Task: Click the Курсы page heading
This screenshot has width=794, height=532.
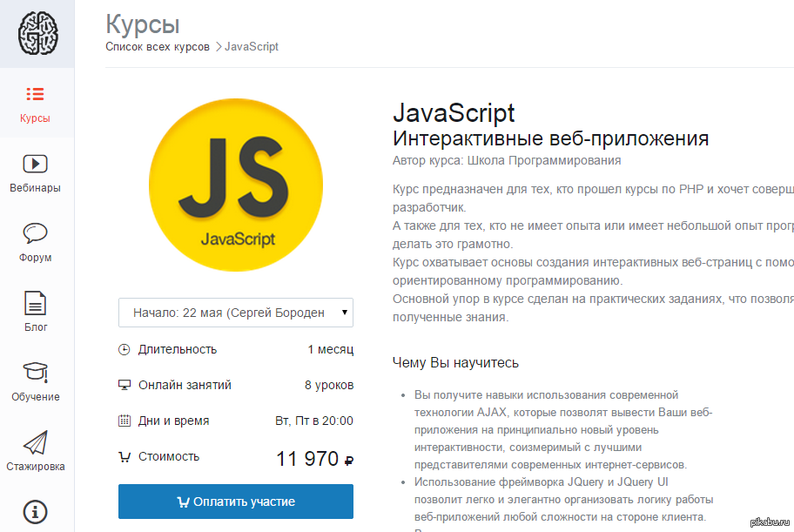Action: tap(143, 23)
